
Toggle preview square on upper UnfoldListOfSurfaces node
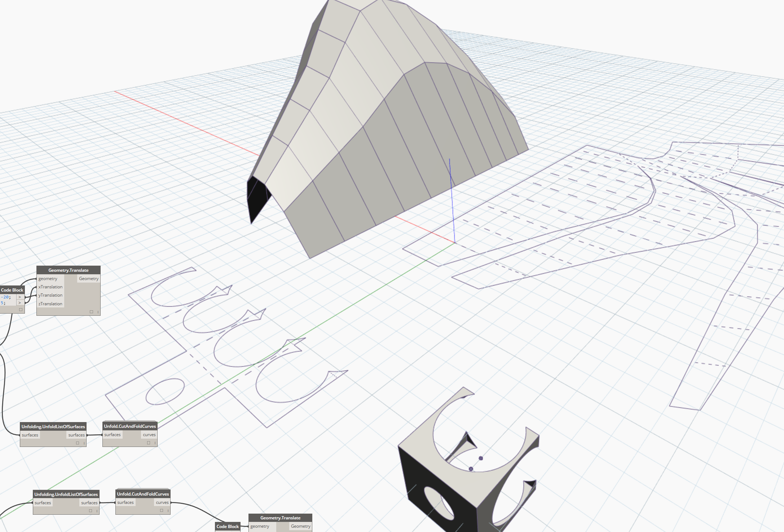tap(78, 443)
